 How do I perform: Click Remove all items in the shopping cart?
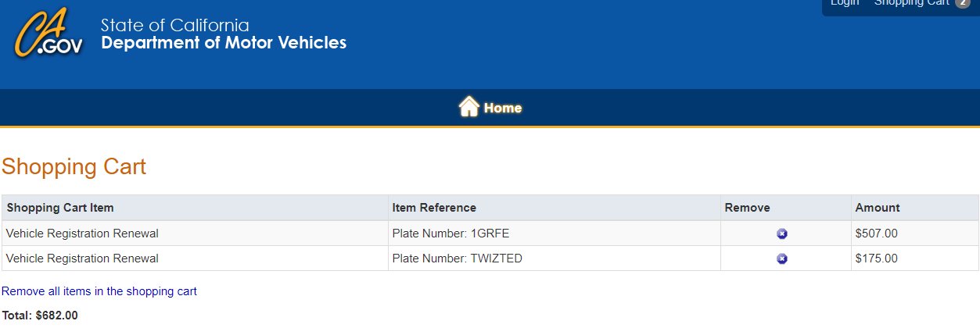99,291
